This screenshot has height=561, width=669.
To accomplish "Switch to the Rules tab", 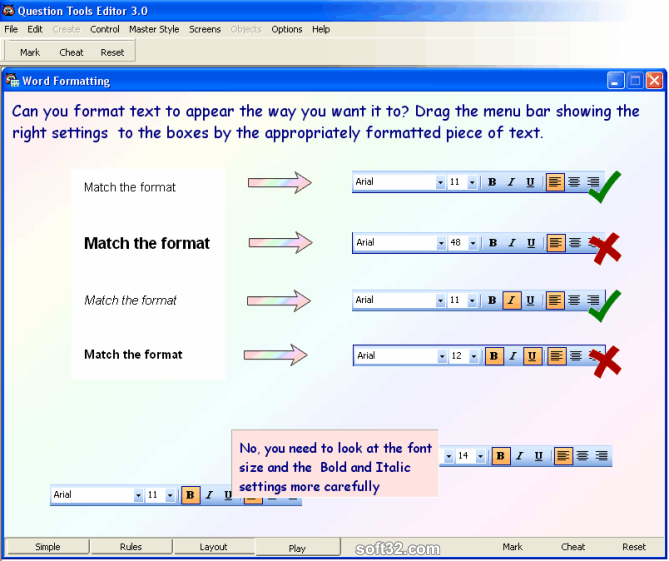I will click(131, 547).
